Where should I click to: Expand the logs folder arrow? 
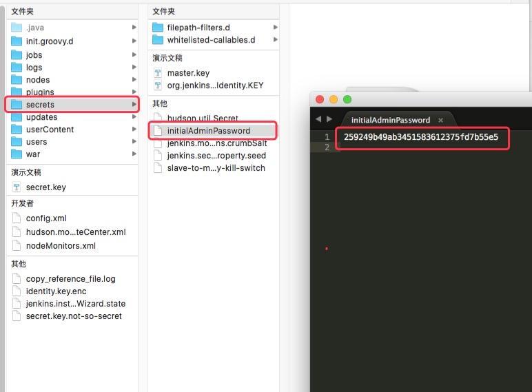tap(134, 67)
